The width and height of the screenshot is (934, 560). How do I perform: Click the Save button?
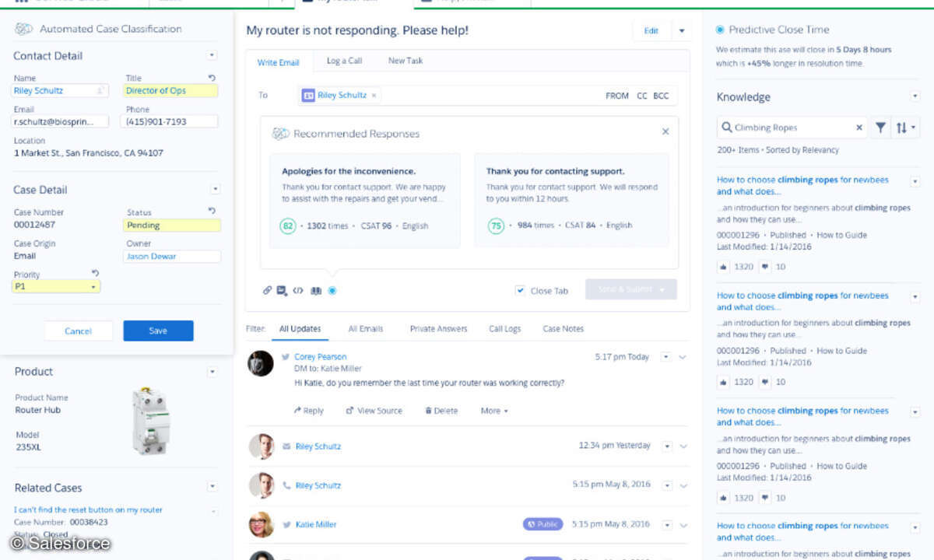pos(158,331)
